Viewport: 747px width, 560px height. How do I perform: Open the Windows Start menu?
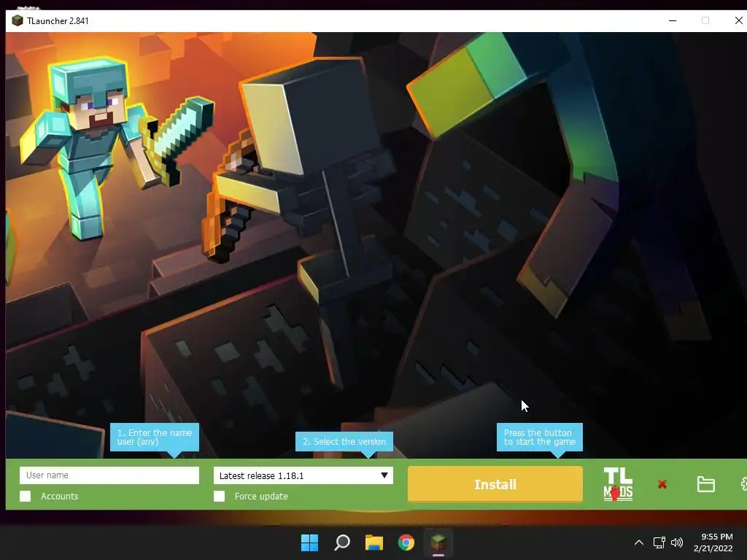pyautogui.click(x=309, y=542)
